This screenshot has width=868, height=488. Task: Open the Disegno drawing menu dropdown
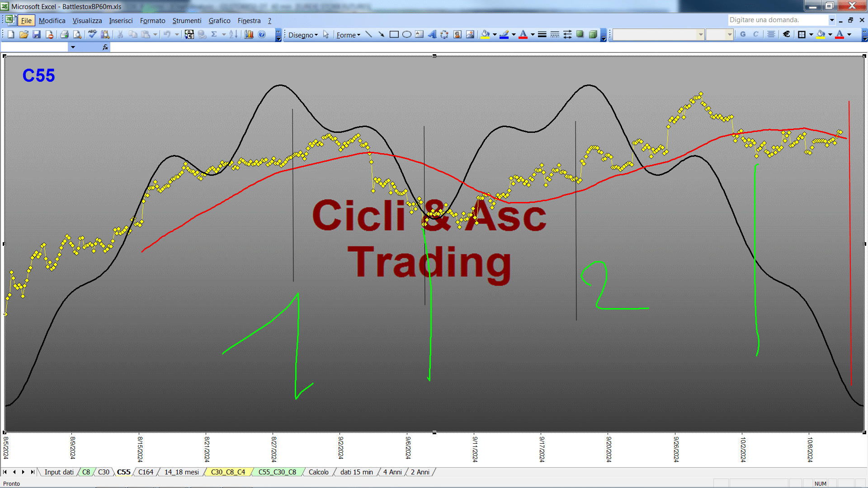303,35
